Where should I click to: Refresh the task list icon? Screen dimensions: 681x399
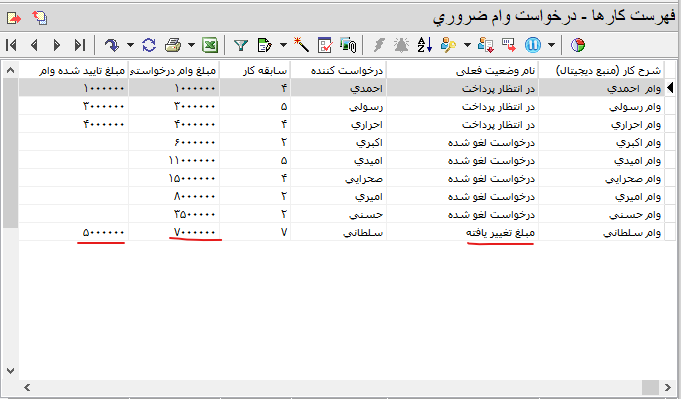coord(149,45)
